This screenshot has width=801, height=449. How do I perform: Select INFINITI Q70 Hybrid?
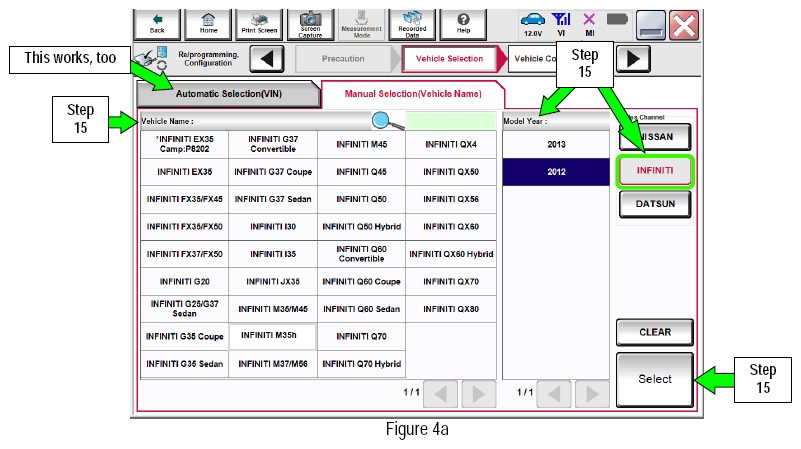click(x=361, y=364)
